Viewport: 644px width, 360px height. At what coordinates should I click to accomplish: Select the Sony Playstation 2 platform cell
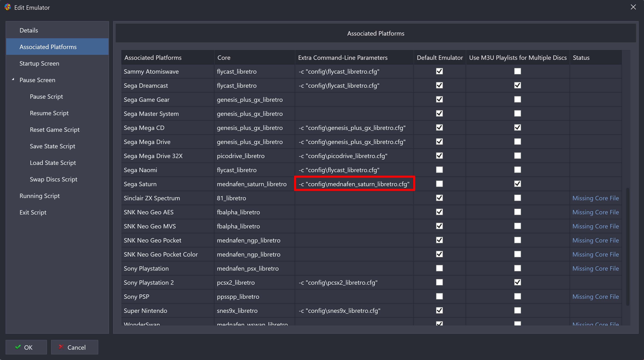point(168,282)
